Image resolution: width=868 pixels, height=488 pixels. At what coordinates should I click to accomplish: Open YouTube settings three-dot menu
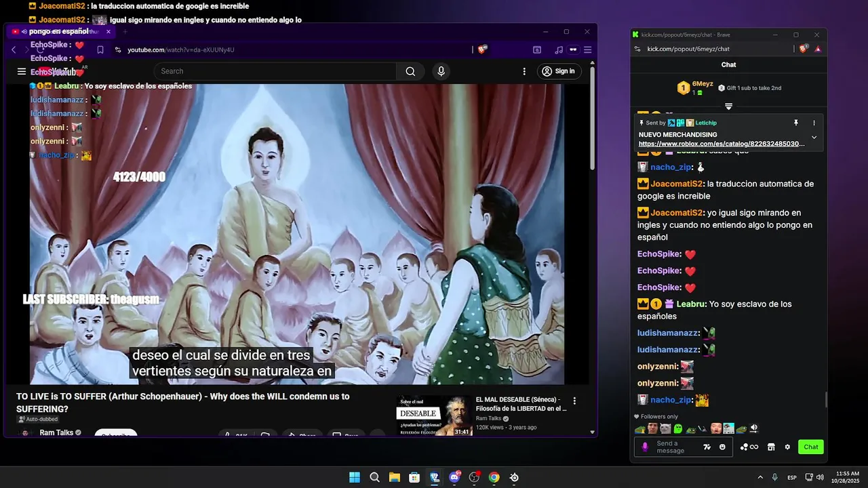tap(524, 71)
